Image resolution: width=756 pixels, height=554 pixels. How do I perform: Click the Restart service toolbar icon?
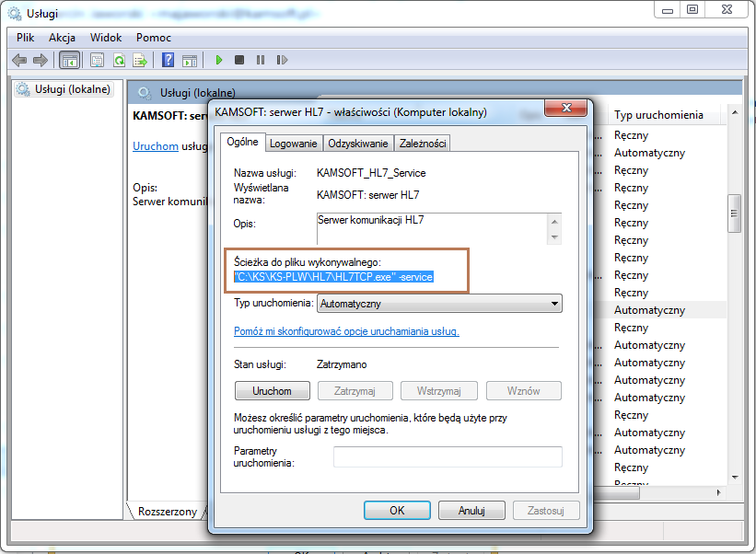(x=282, y=60)
